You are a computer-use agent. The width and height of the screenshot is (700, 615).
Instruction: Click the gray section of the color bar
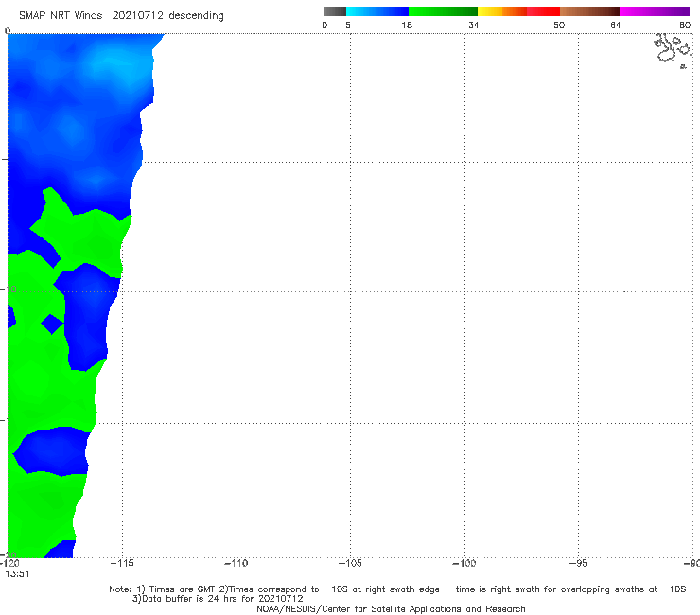click(335, 11)
